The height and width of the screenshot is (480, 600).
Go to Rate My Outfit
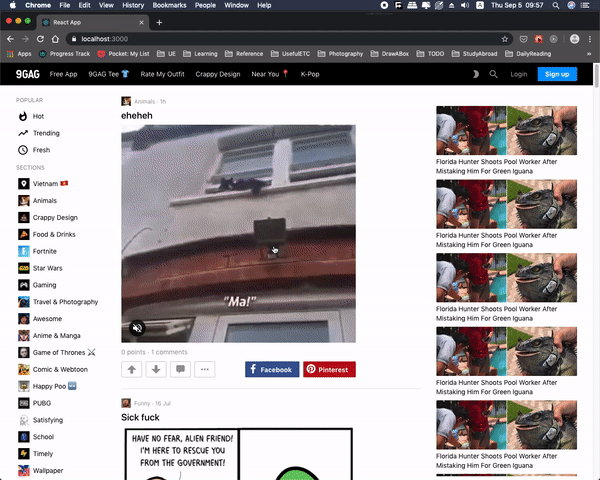(x=162, y=74)
